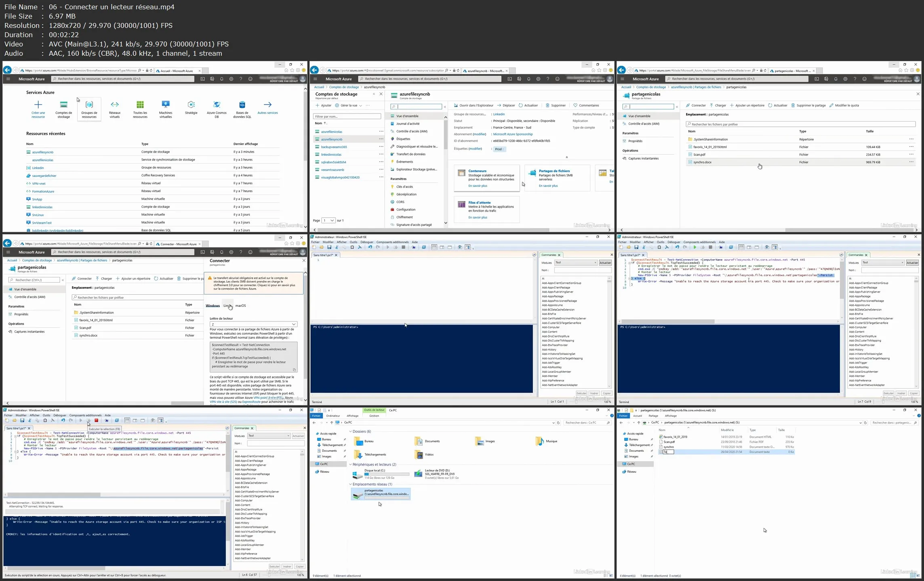This screenshot has height=581, width=924.
Task: Click Filtrer par nom field in storage accounts
Action: click(347, 116)
